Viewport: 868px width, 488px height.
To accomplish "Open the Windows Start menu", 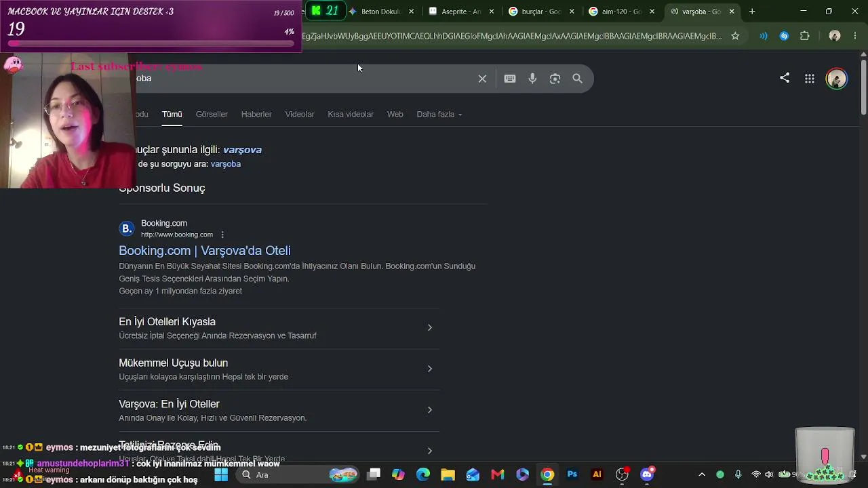I will point(221,474).
